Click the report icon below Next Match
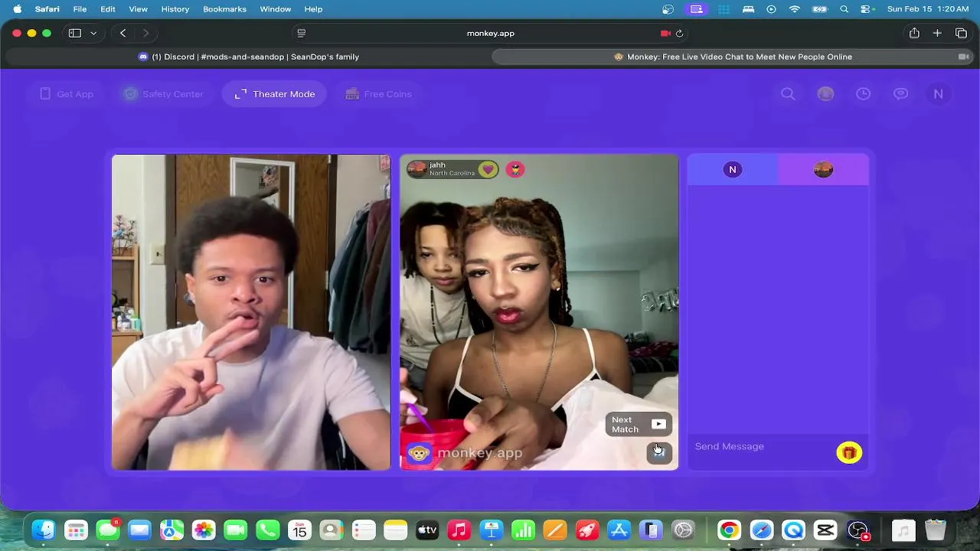This screenshot has height=551, width=980. 659,453
